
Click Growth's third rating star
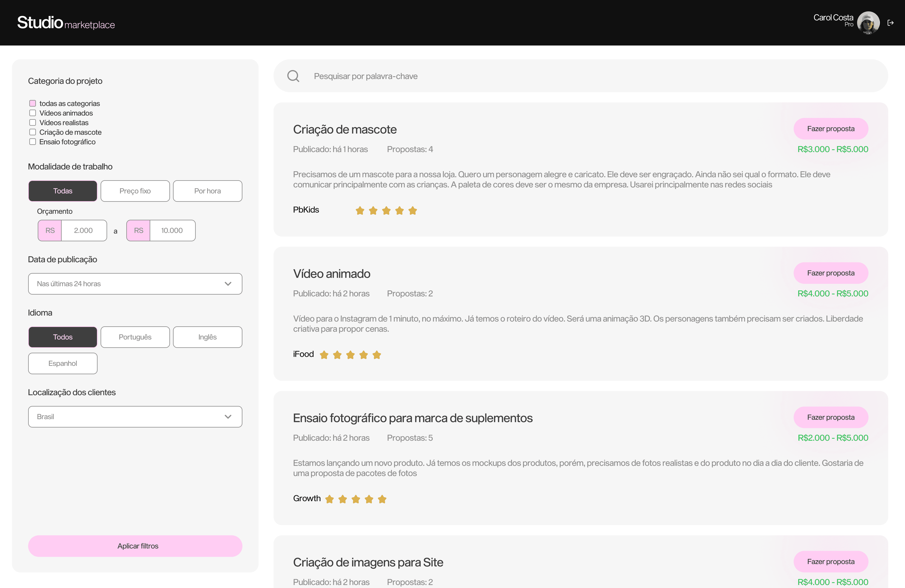356,499
